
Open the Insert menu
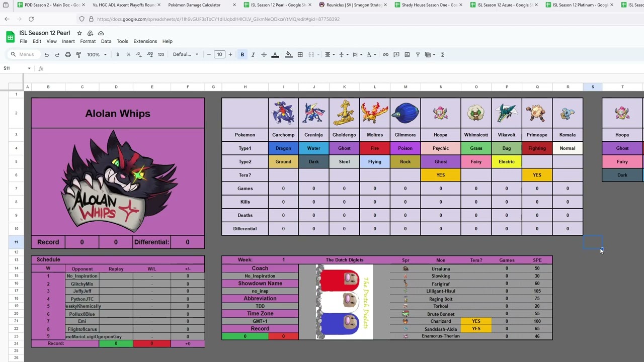(68, 41)
